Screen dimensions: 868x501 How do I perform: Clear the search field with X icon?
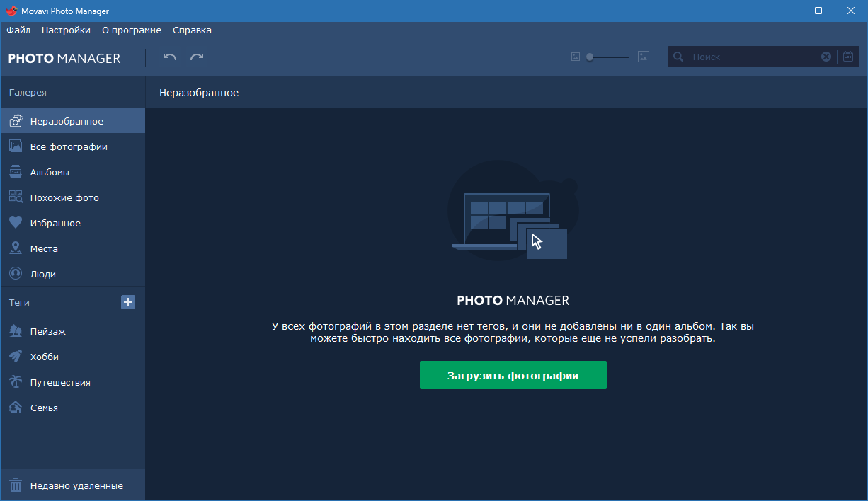pos(826,57)
